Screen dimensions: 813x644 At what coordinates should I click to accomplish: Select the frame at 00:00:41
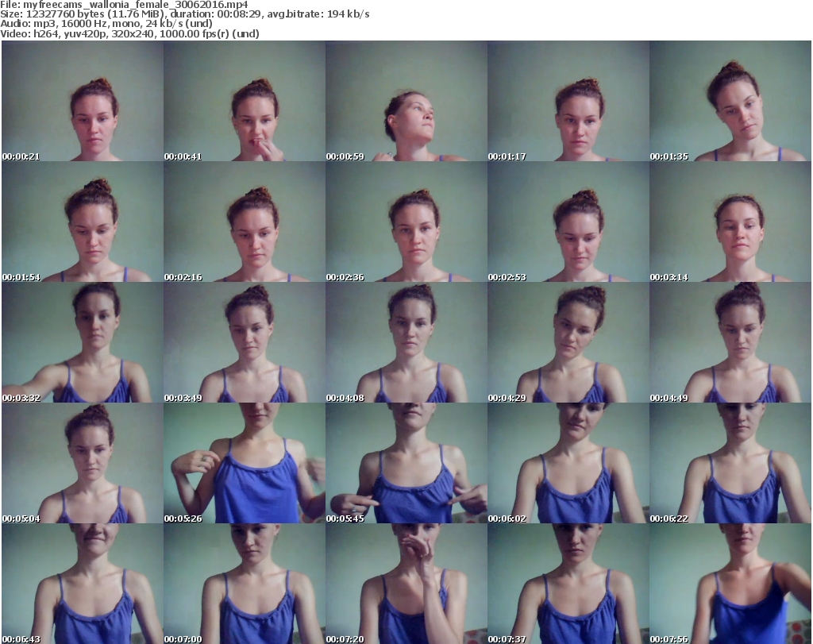244,101
